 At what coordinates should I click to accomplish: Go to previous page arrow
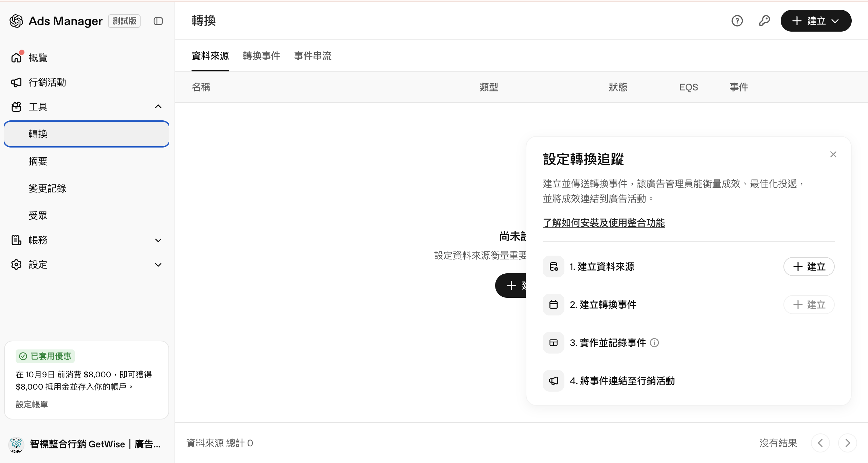(820, 443)
